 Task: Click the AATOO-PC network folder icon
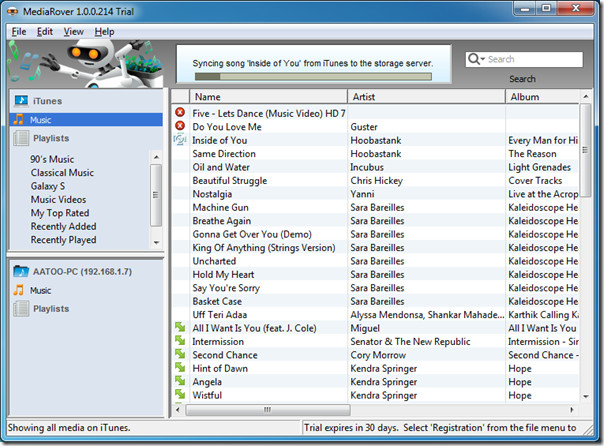(20, 271)
